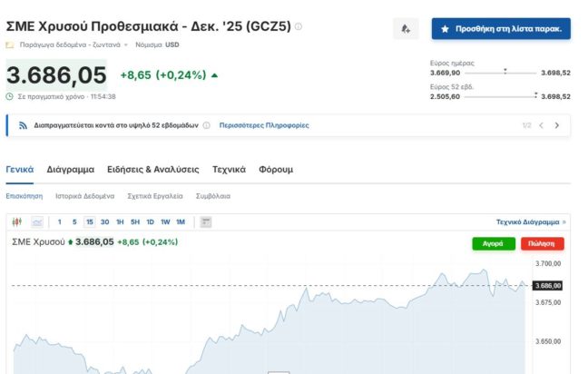Click the green Αγορά button
Viewport: 588px width, 374px height.
(x=493, y=243)
